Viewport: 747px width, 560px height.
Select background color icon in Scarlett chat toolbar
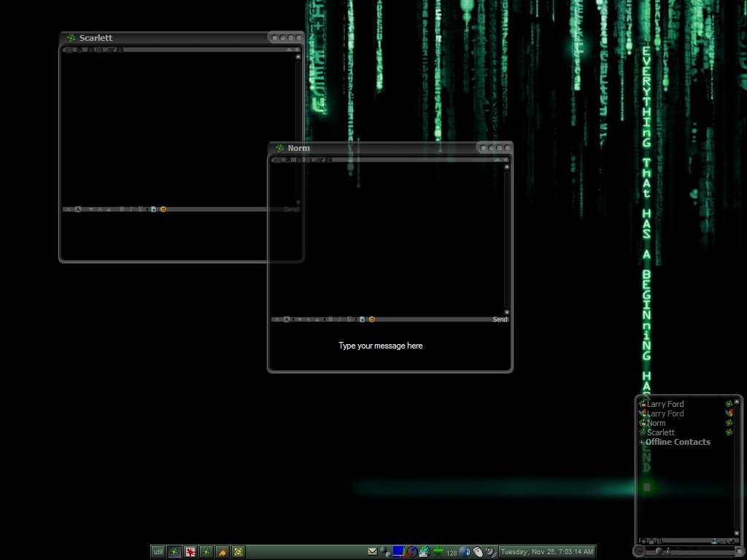tap(77, 209)
